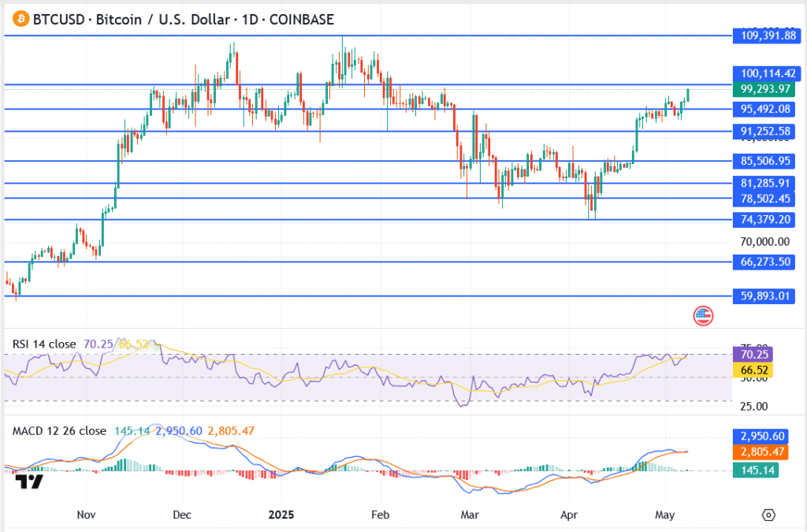Click the TradingView logo icon

tap(30, 482)
